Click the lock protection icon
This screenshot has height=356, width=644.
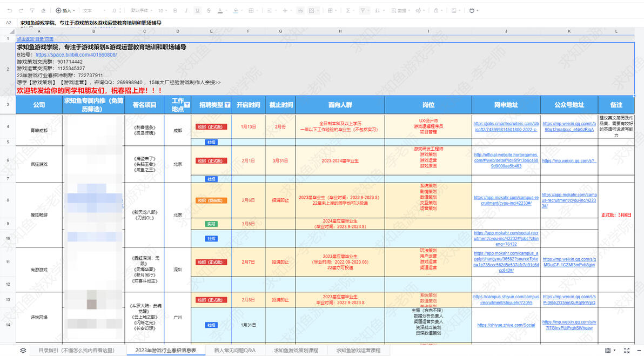click(436, 11)
